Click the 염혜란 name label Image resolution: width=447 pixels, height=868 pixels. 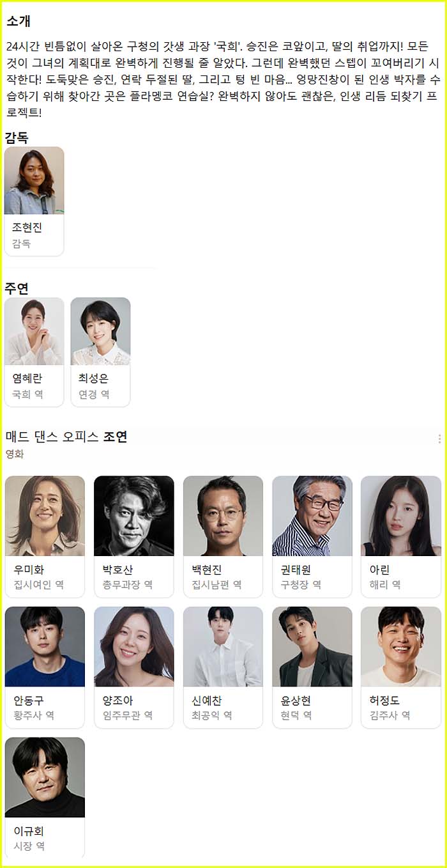click(x=28, y=378)
